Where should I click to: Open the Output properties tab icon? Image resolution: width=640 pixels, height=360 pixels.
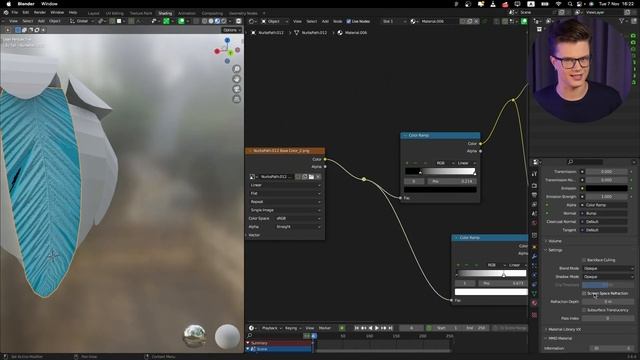point(534,195)
